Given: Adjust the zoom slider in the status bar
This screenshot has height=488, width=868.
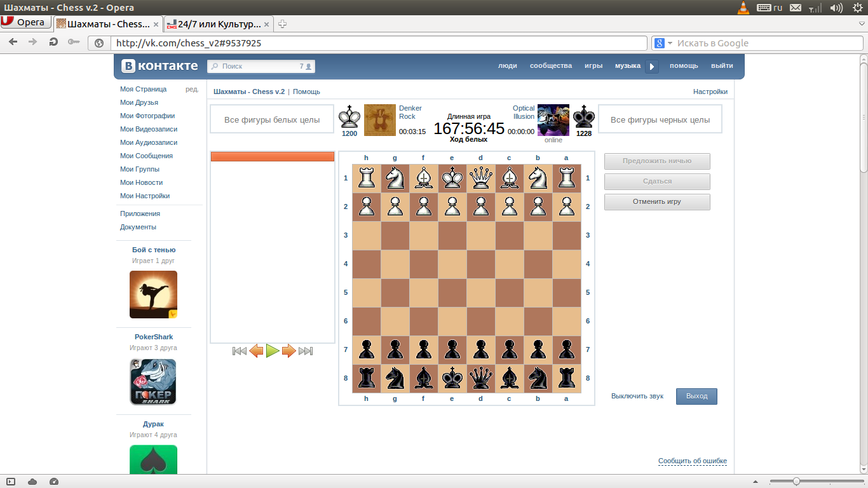Looking at the screenshot, I should 796,482.
